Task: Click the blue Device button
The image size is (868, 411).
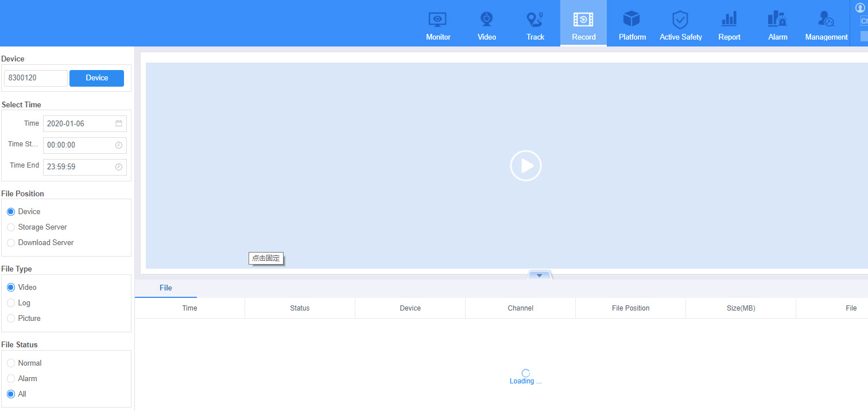Action: pos(96,78)
